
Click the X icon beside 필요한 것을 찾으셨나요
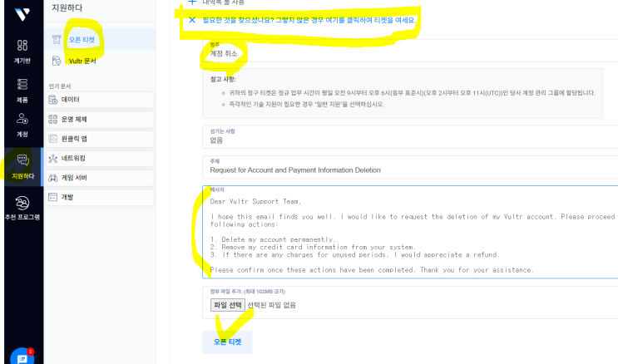[192, 20]
